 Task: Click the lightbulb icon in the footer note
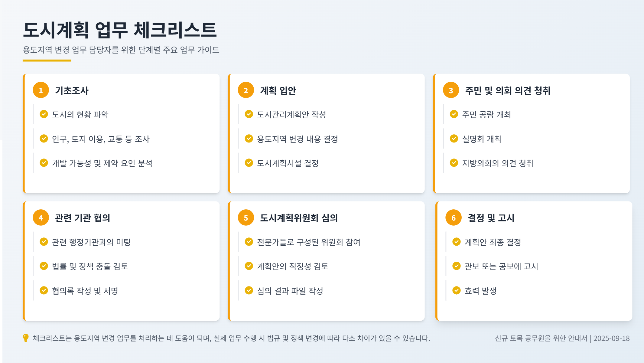[x=26, y=338]
